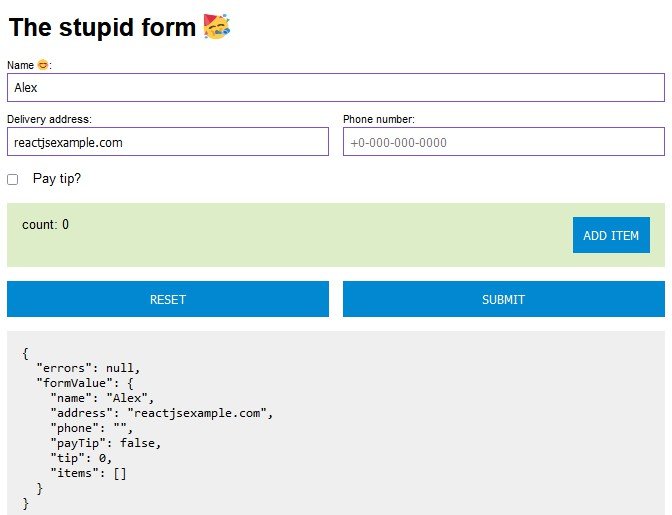Viewport: 672px width, 515px height.
Task: Click the "Delivery address:" label
Action: click(49, 119)
